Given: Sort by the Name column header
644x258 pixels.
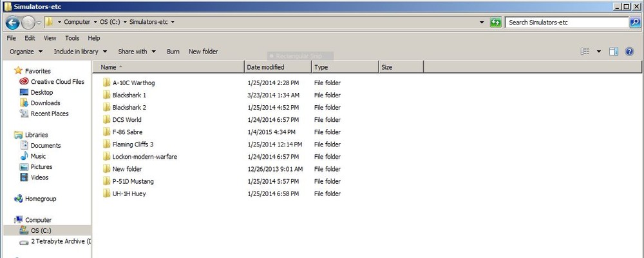Looking at the screenshot, I should pos(168,67).
